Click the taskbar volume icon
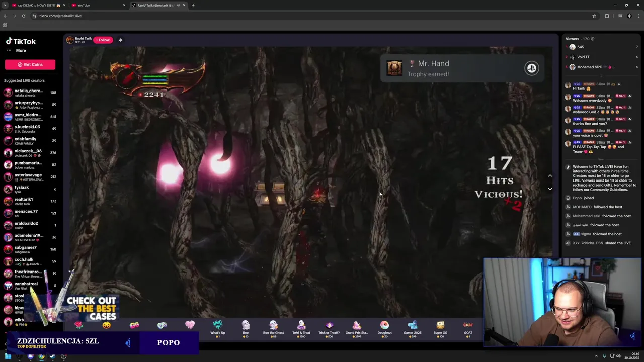The width and height of the screenshot is (644, 362). point(618,356)
